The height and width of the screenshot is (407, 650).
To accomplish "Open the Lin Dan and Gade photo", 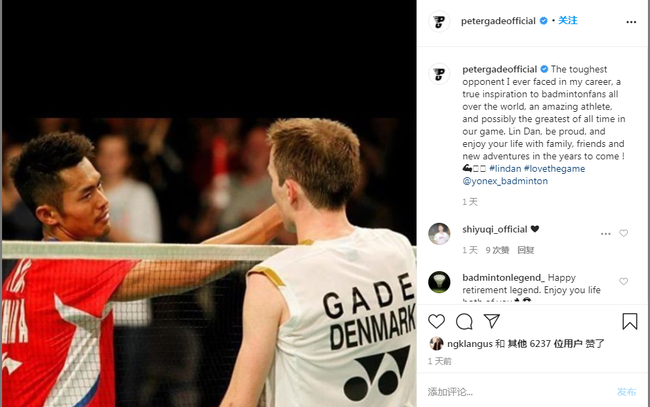I will coord(209,204).
